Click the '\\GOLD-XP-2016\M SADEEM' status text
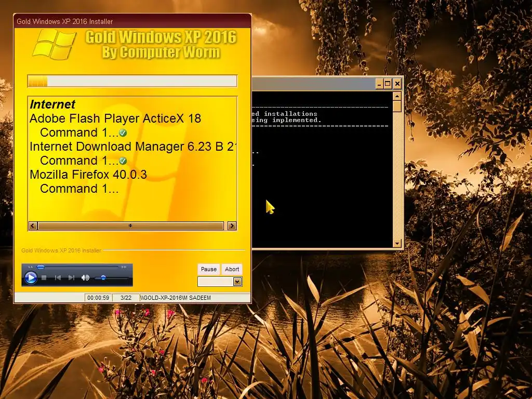Screen dimensions: 532x399 point(176,298)
